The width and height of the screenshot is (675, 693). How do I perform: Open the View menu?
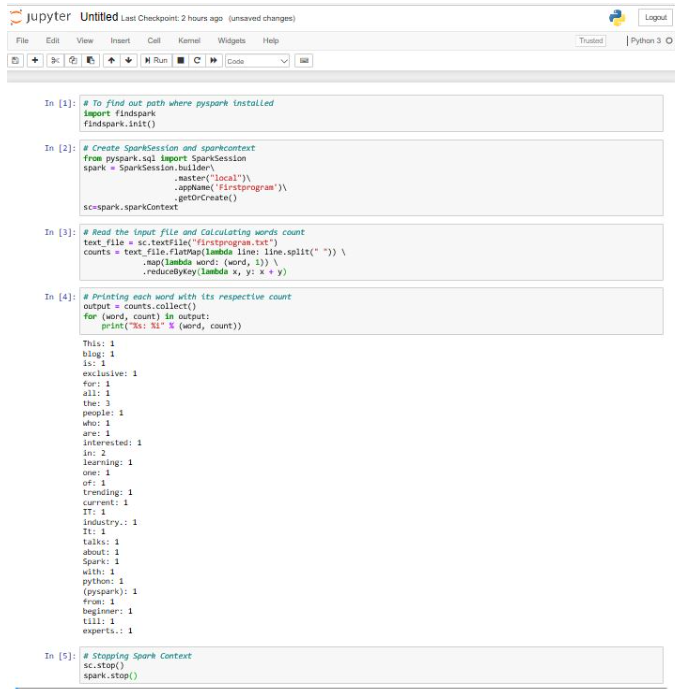85,41
